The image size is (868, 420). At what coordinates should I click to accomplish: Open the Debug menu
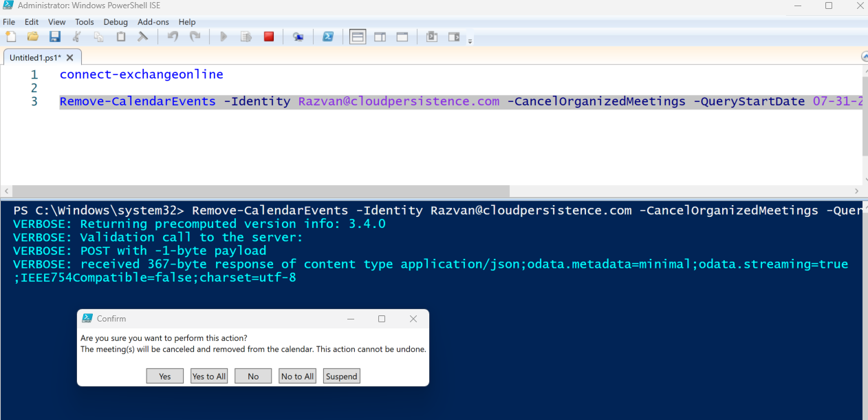(x=116, y=22)
